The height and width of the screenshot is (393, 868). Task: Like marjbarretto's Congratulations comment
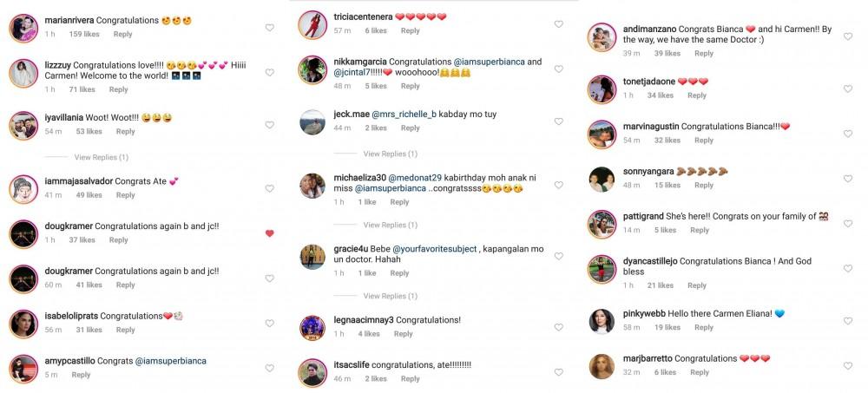[847, 366]
